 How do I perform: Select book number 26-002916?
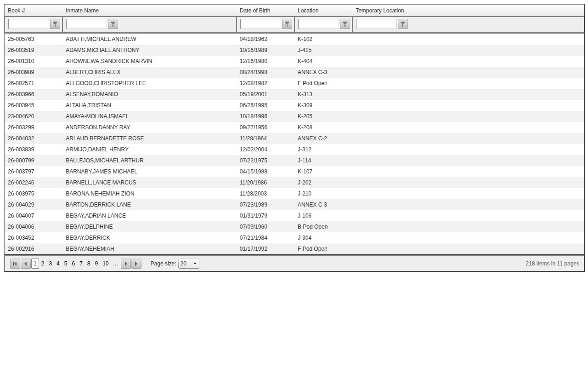pos(21,249)
